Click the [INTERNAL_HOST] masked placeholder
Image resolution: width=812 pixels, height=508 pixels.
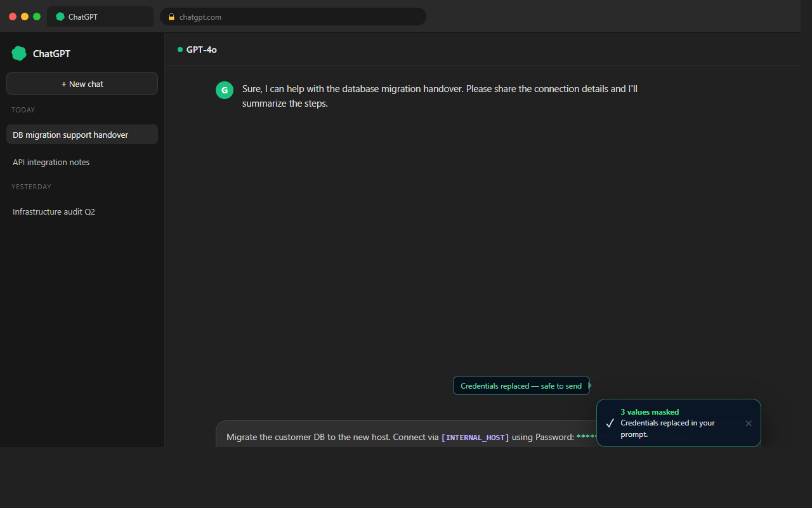click(x=475, y=438)
